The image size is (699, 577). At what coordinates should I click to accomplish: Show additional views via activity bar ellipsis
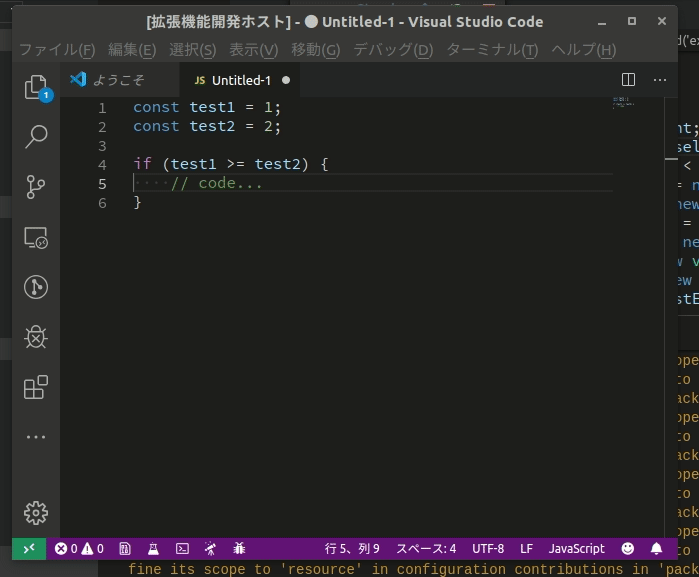point(36,437)
